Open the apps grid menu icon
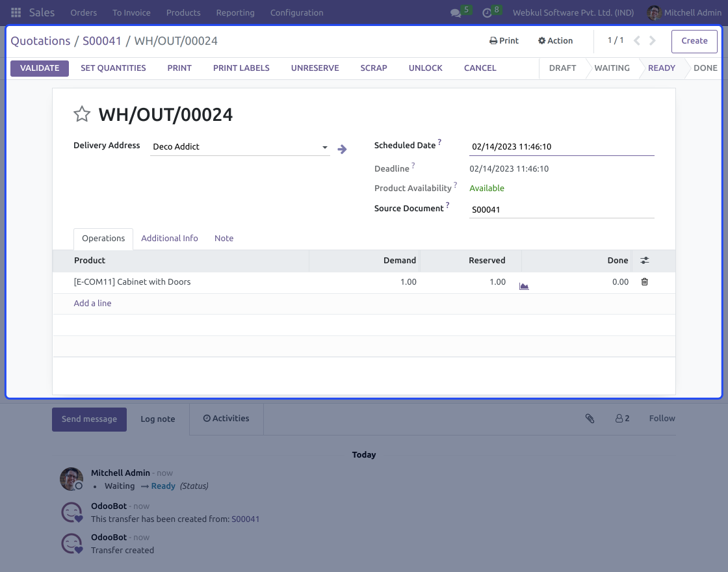Viewport: 728px width, 572px height. 16,12
